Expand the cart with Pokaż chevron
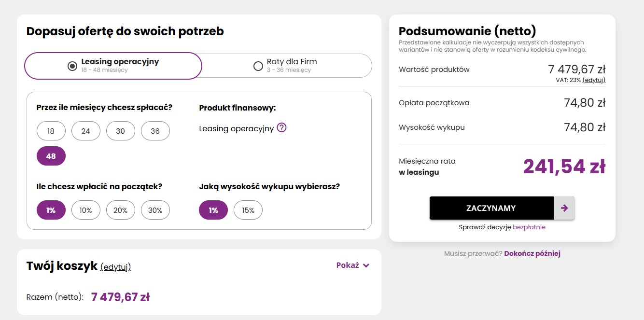Viewport: 644px width, 320px height. [x=353, y=265]
